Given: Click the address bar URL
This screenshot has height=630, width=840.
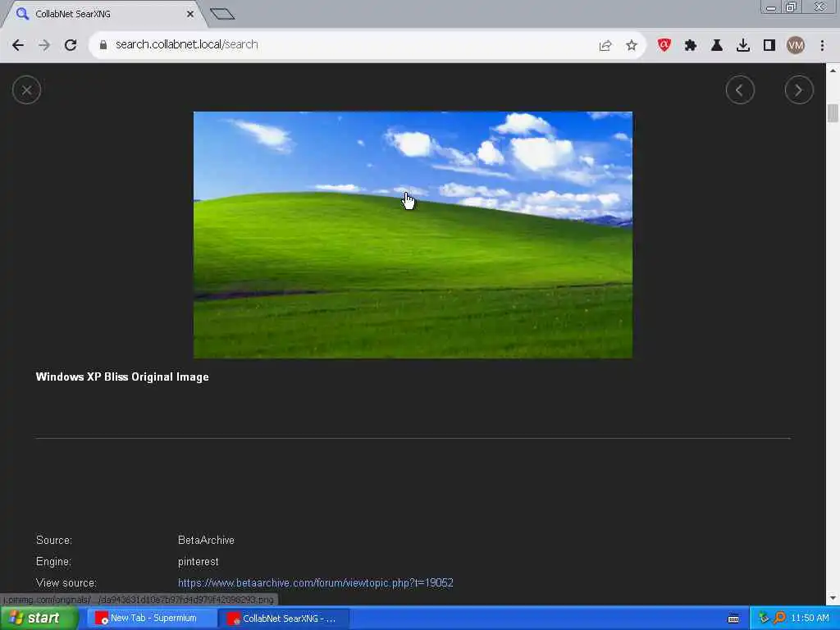Looking at the screenshot, I should (x=186, y=44).
